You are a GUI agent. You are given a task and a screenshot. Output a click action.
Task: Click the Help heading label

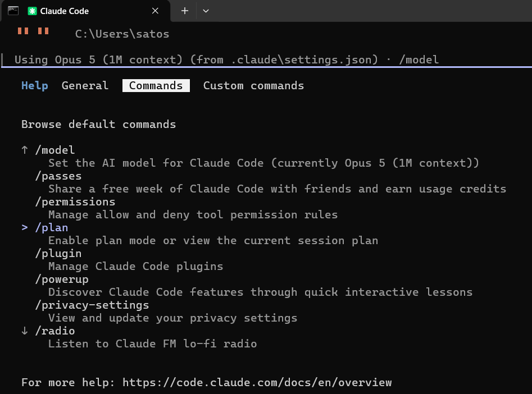tap(35, 85)
